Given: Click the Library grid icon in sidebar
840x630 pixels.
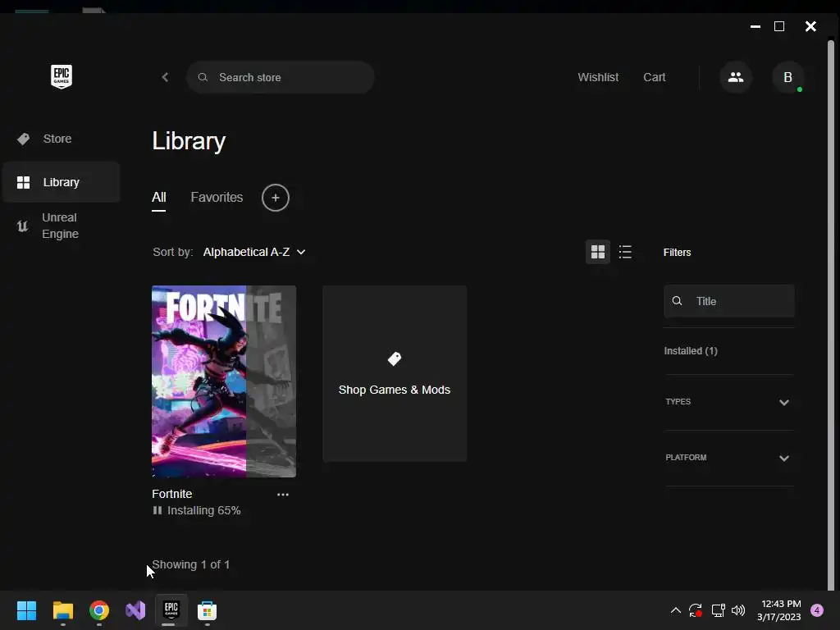Looking at the screenshot, I should click(x=23, y=183).
